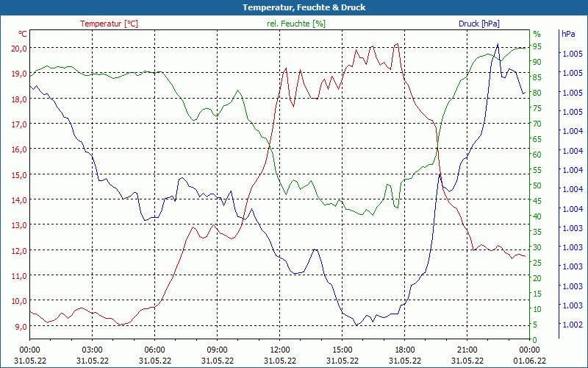Viewport: 588px width, 368px height.
Task: Click the green '65' humidity axis value
Action: (537, 139)
